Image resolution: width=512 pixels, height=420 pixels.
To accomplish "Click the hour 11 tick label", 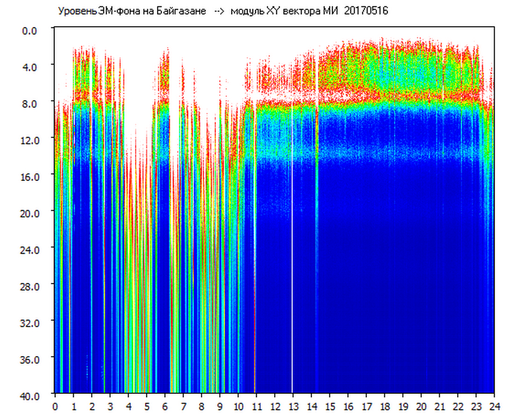I will (256, 406).
